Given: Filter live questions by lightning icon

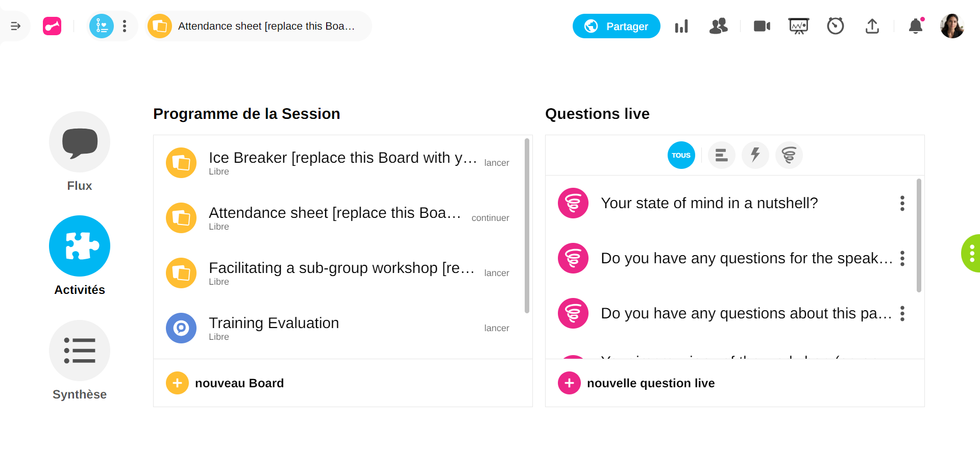Looking at the screenshot, I should pos(755,155).
